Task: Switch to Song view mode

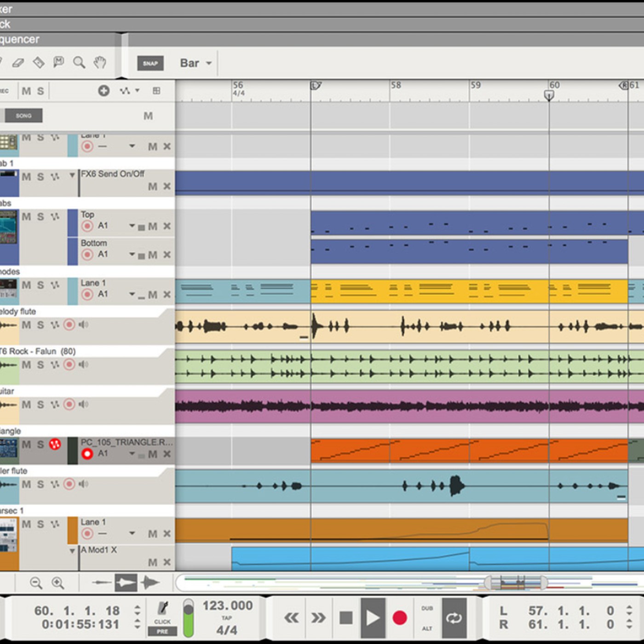Action: point(23,115)
